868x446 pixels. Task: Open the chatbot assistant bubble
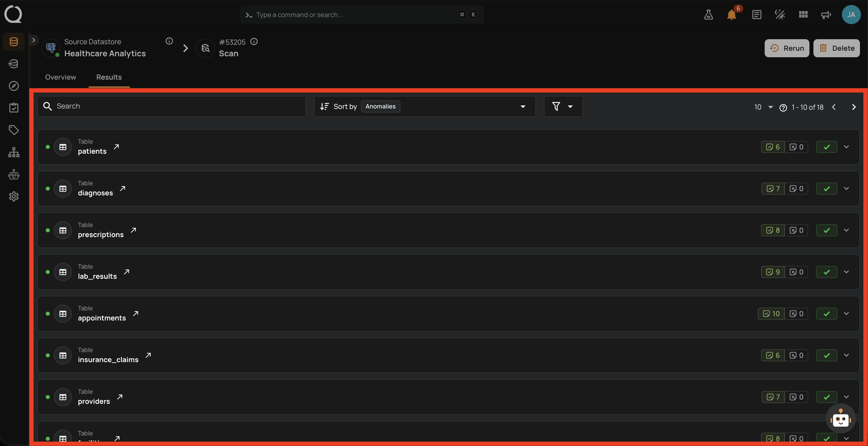click(840, 418)
